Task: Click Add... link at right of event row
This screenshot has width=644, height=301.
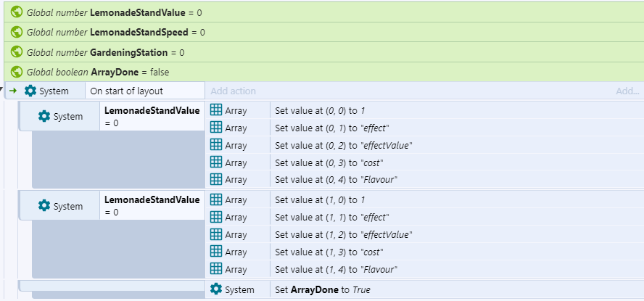Action: coord(627,91)
